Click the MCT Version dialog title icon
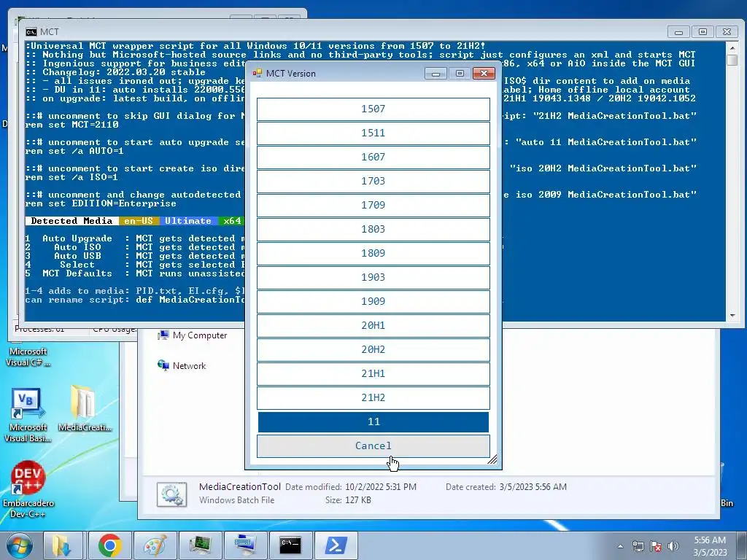 [x=258, y=73]
